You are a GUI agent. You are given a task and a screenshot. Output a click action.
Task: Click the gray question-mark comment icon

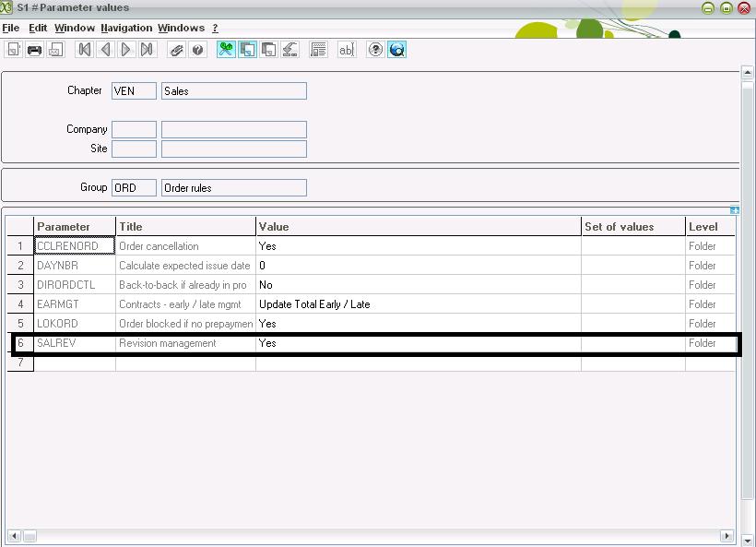[197, 50]
